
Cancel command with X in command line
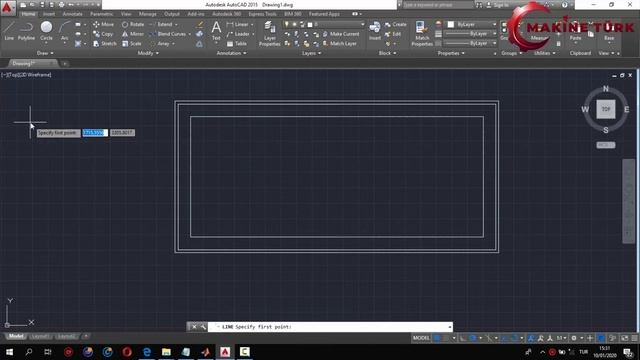pos(194,327)
